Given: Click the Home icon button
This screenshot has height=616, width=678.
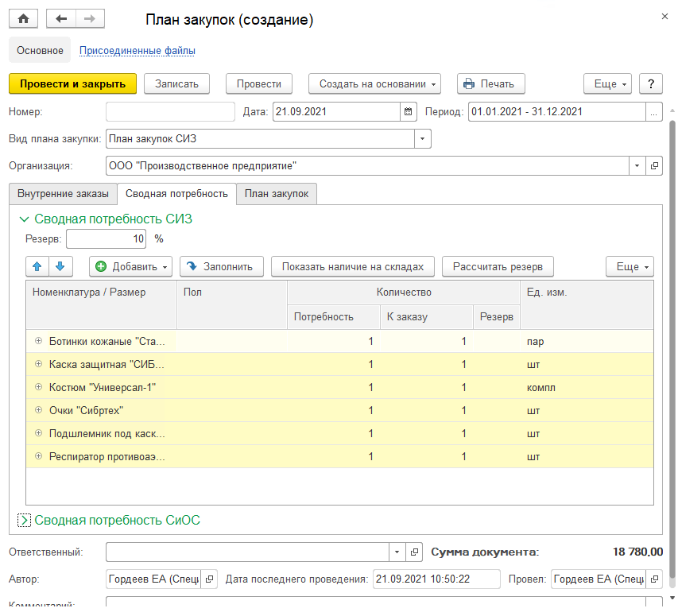Looking at the screenshot, I should pos(23,19).
